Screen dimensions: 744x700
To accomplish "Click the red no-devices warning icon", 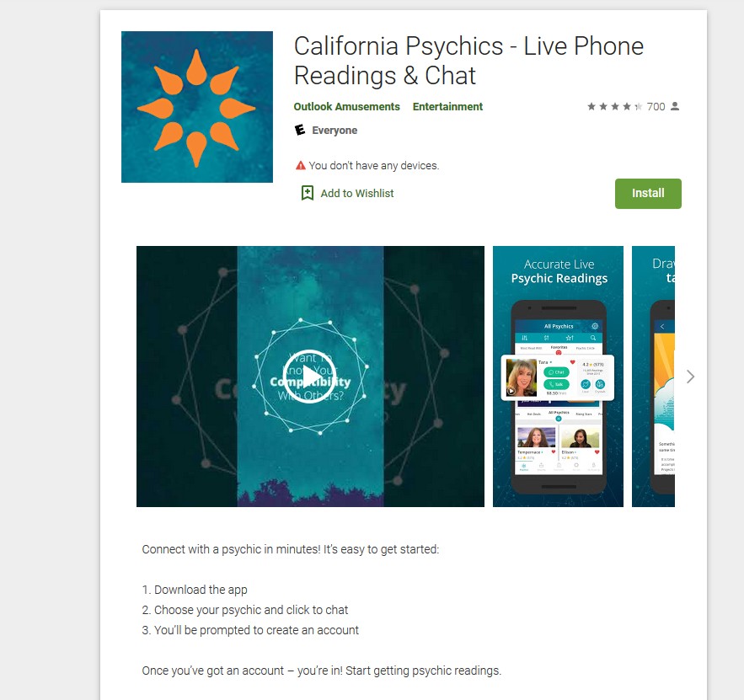I will point(300,165).
